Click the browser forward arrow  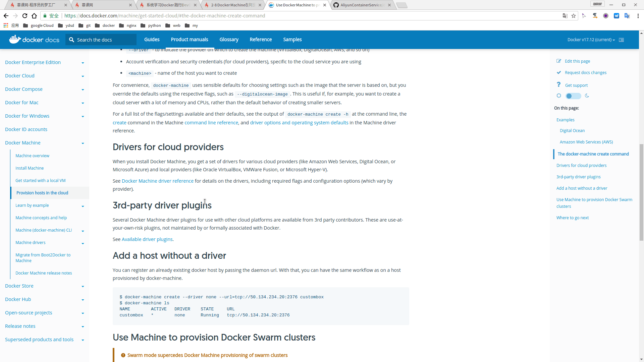coord(15,16)
